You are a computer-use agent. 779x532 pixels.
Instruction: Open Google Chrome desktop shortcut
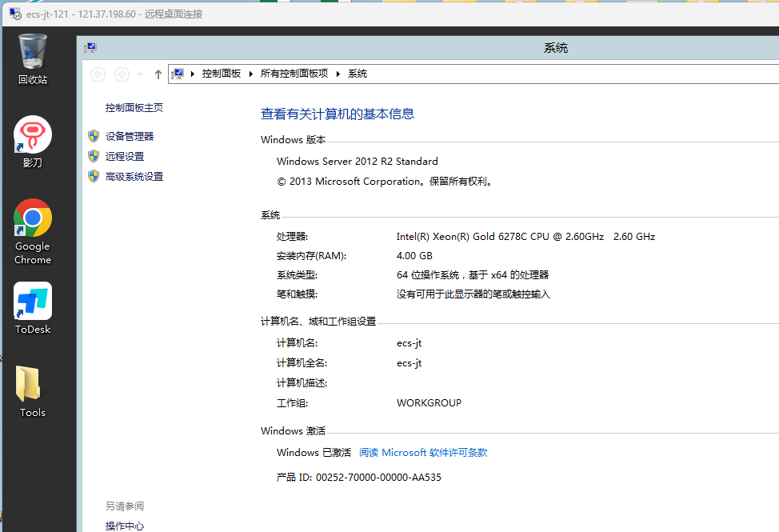tap(32, 231)
